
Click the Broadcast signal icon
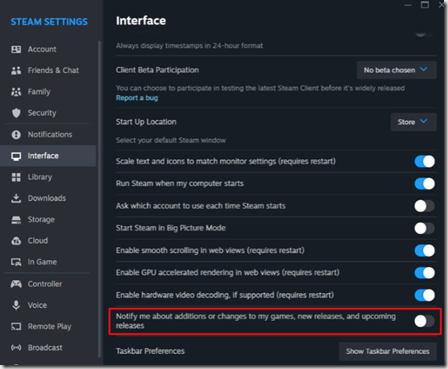coord(16,348)
